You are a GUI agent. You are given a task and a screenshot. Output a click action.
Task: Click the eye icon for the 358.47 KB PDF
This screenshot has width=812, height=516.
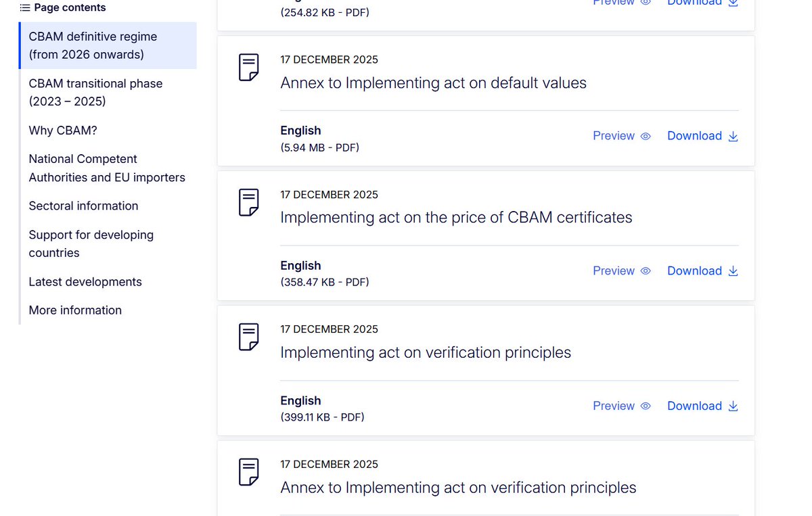(x=646, y=271)
